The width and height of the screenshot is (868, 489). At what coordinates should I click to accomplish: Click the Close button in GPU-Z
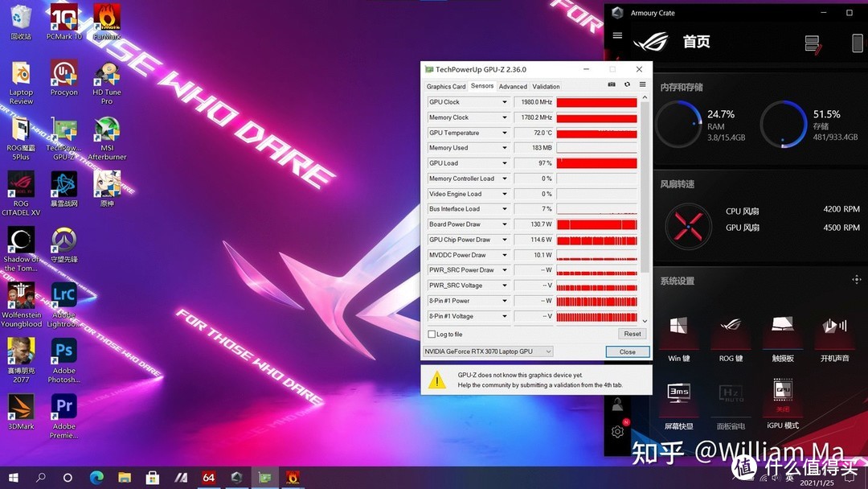[627, 351]
